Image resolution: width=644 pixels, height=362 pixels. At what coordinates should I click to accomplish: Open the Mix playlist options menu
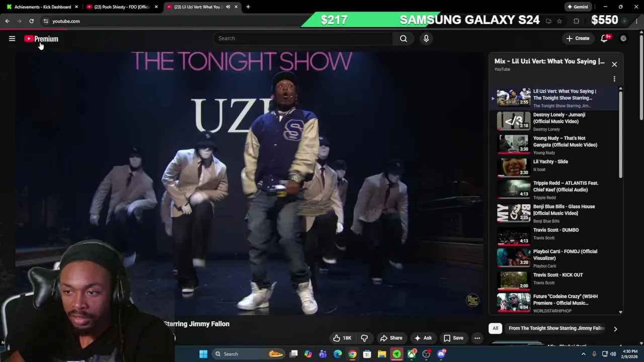pos(614,79)
